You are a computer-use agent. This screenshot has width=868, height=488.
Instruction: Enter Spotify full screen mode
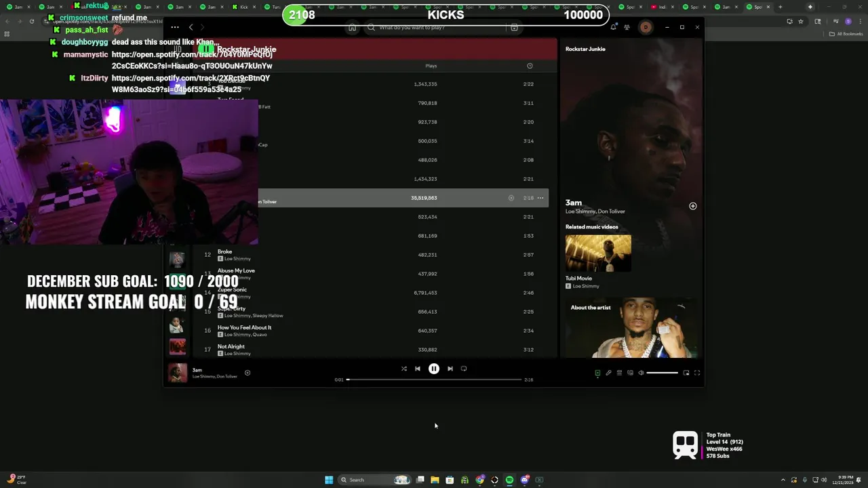(x=696, y=373)
